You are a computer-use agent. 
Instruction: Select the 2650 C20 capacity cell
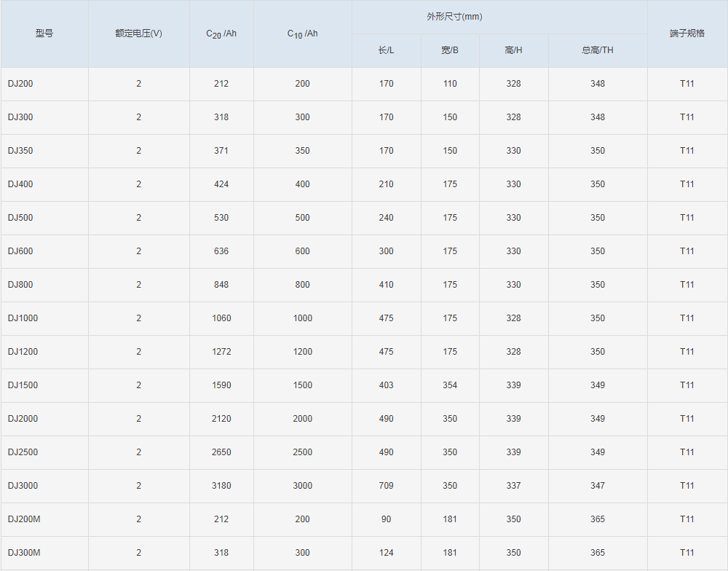pos(221,452)
